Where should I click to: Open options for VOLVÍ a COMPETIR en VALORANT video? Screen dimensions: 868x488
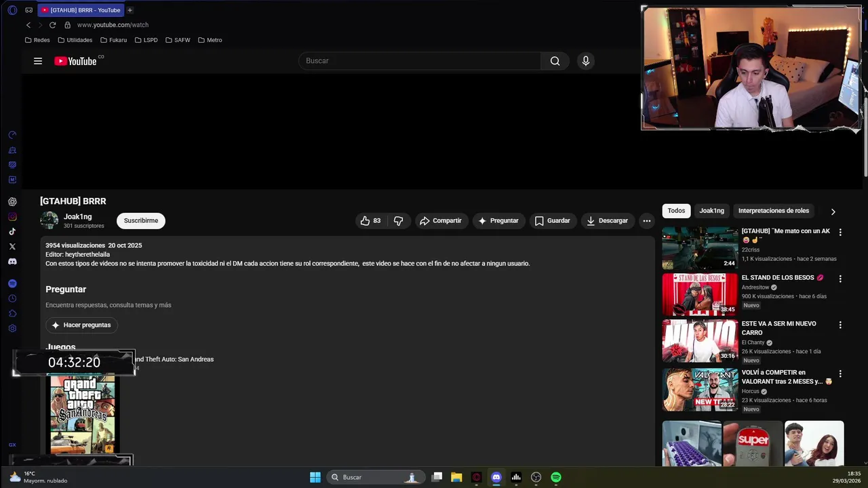click(x=840, y=373)
